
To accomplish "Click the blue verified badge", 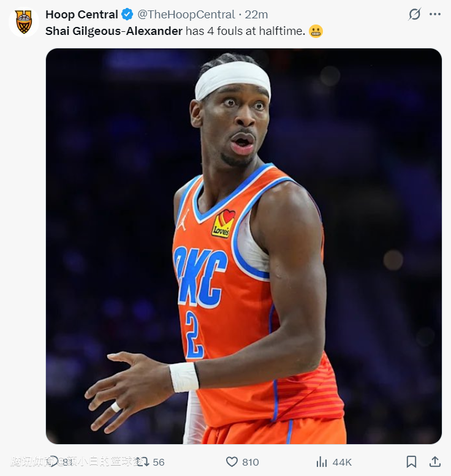I will [x=127, y=14].
